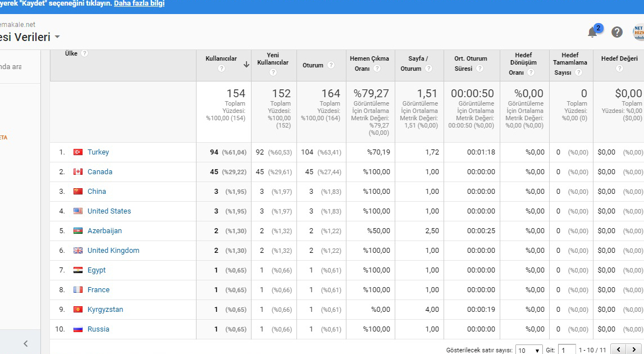Expand the 'Verileri' view dropdown arrow
The height and width of the screenshot is (354, 644).
57,37
